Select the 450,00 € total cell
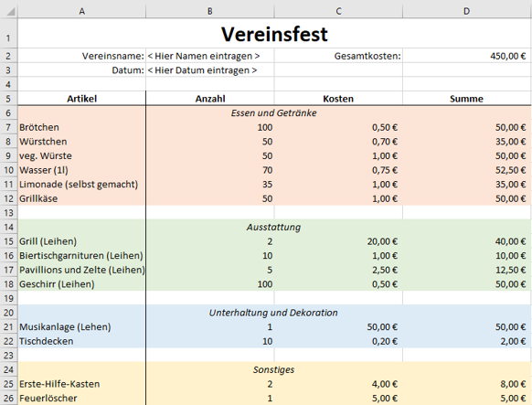The image size is (532, 405). (x=467, y=56)
